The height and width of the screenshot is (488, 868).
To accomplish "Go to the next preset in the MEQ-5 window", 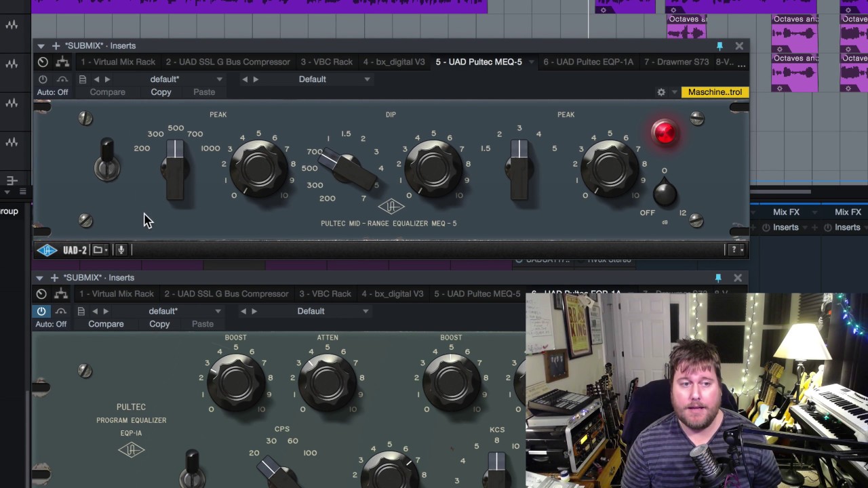I will tap(107, 79).
